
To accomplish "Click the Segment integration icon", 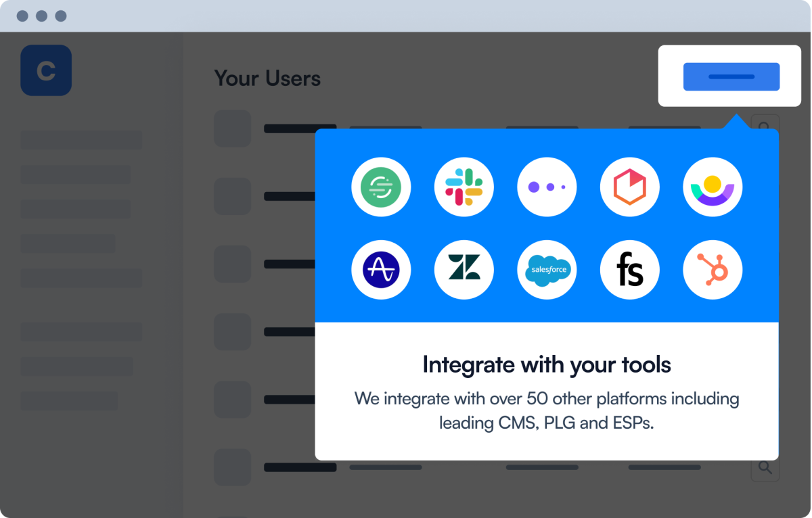I will (x=381, y=187).
